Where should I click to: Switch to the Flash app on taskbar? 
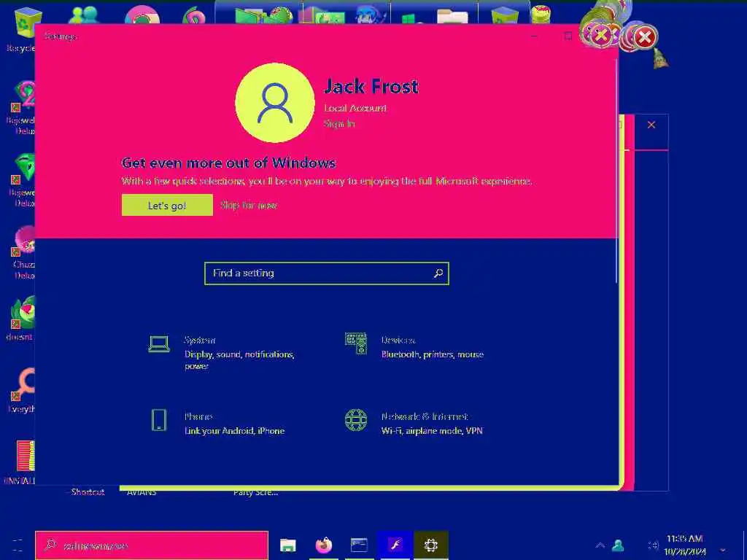[x=395, y=545]
